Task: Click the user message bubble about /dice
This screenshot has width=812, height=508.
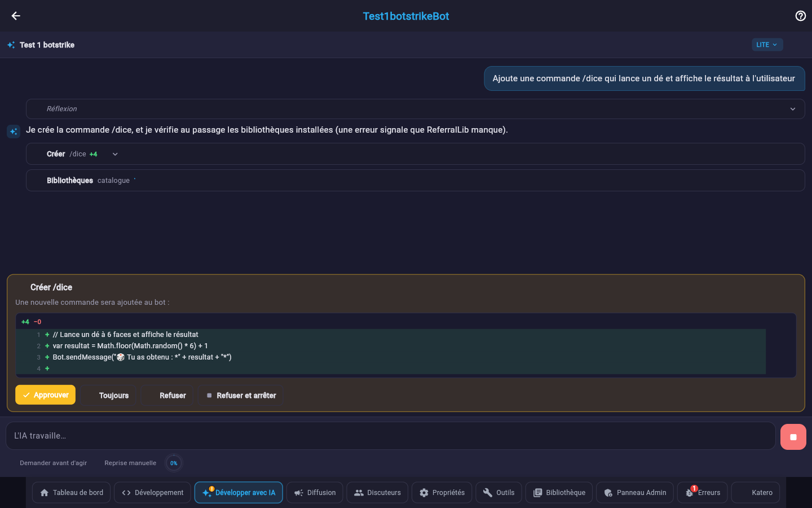Action: [645, 78]
